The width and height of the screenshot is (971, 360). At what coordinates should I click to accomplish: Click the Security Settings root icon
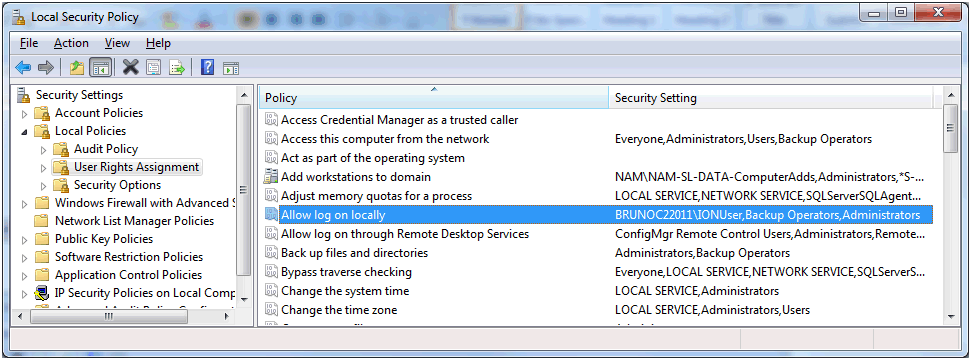24,95
